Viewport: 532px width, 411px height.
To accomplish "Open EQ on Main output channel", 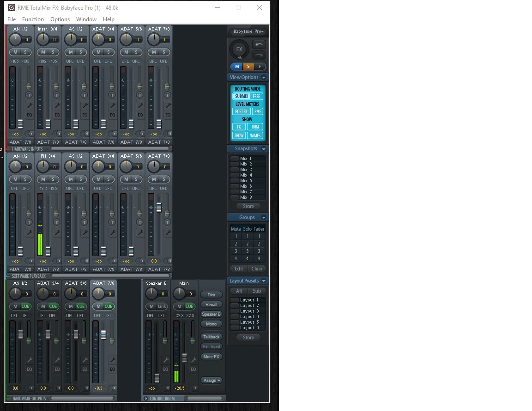I will click(193, 369).
